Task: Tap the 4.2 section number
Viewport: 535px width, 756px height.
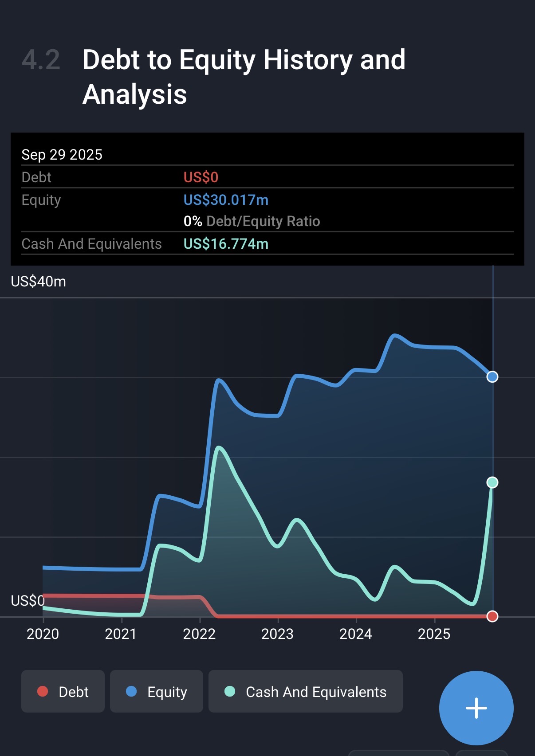Action: click(x=41, y=60)
